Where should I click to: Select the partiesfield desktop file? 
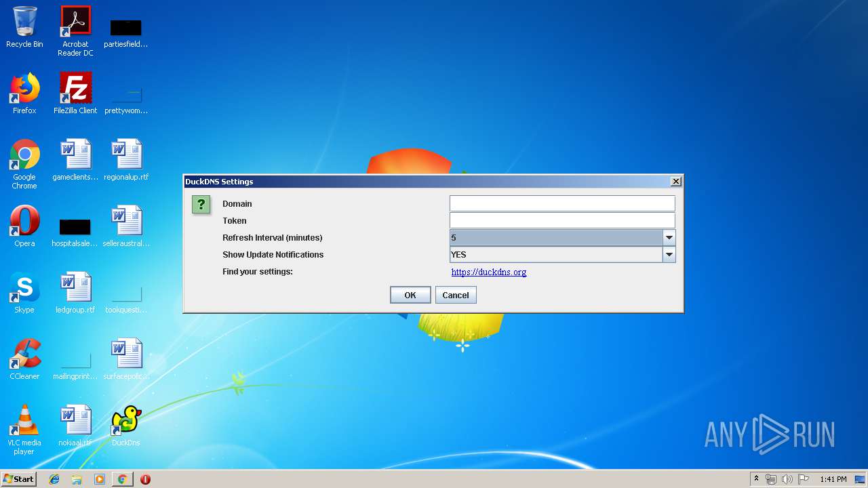pyautogui.click(x=126, y=32)
